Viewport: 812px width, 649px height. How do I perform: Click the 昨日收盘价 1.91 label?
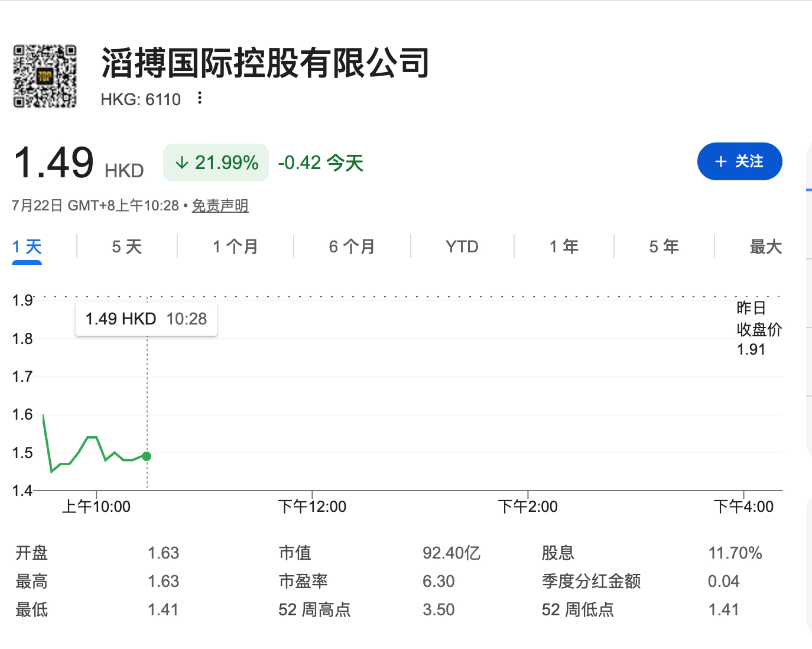click(759, 329)
